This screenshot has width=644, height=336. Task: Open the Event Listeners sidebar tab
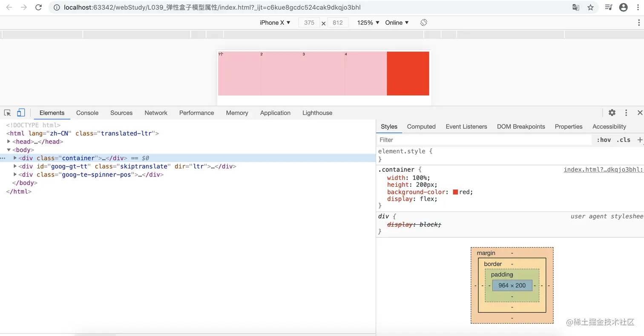tap(466, 127)
